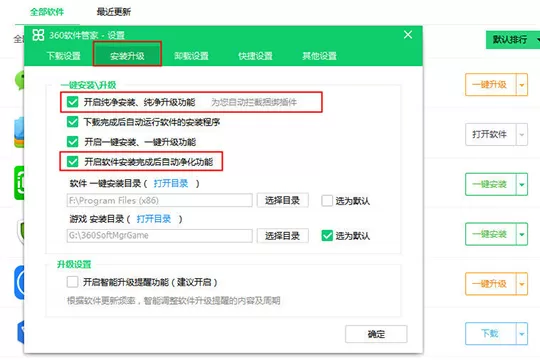The width and height of the screenshot is (540, 360).
Task: Confirm settings with 确定 button
Action: pos(376,334)
